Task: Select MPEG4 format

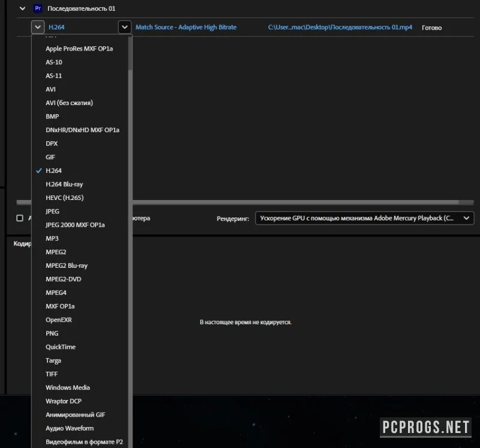Action: pyautogui.click(x=56, y=292)
